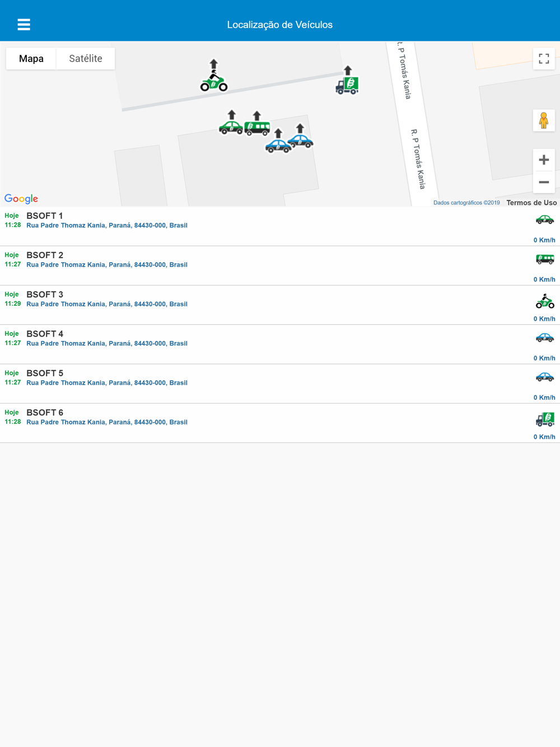Screen dimensions: 560x747
Task: Select the BSOFT 1 vehicle row
Action: pos(280,226)
